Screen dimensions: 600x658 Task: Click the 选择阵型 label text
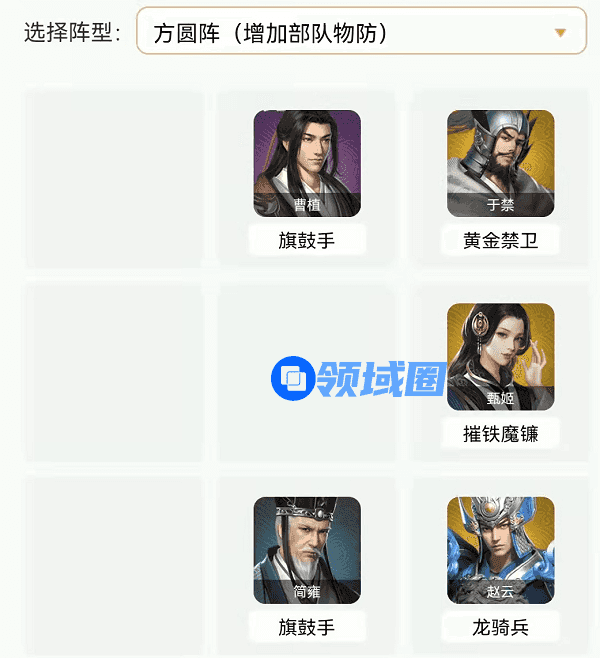72,32
